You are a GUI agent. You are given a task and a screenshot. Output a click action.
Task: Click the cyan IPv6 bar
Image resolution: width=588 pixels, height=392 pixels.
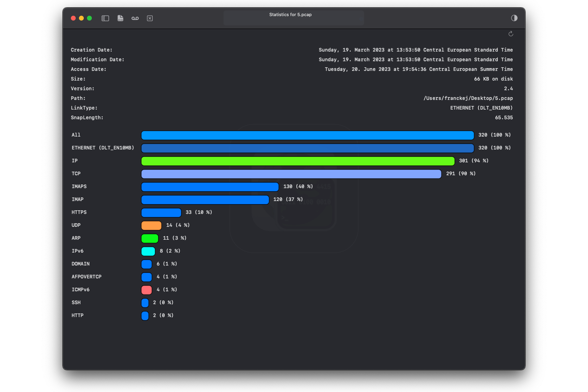[x=148, y=251]
